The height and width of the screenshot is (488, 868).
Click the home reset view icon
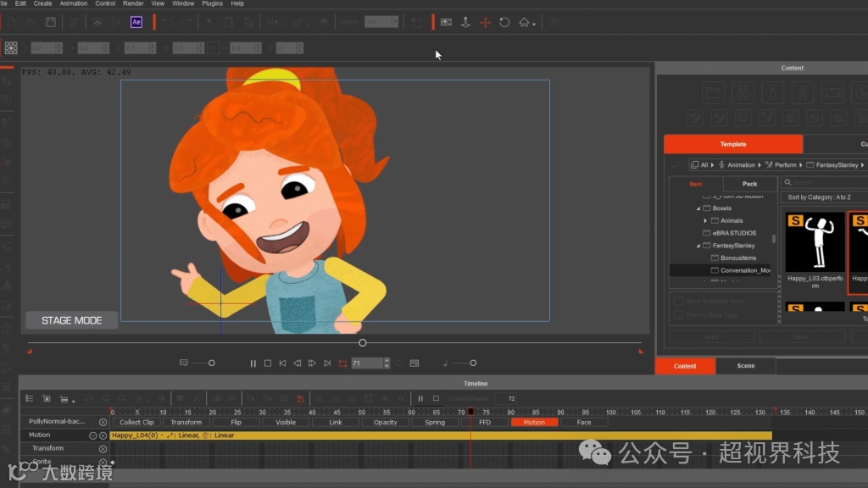tap(525, 22)
